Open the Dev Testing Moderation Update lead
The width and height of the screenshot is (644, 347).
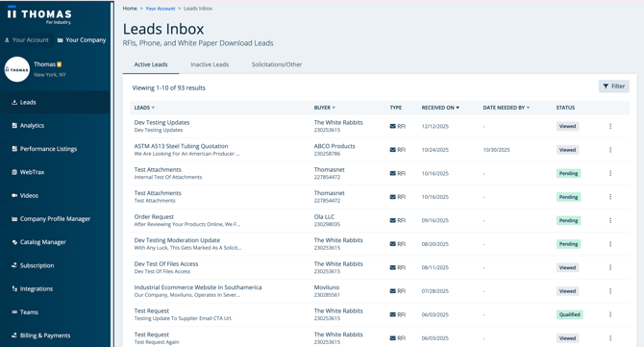coord(177,240)
